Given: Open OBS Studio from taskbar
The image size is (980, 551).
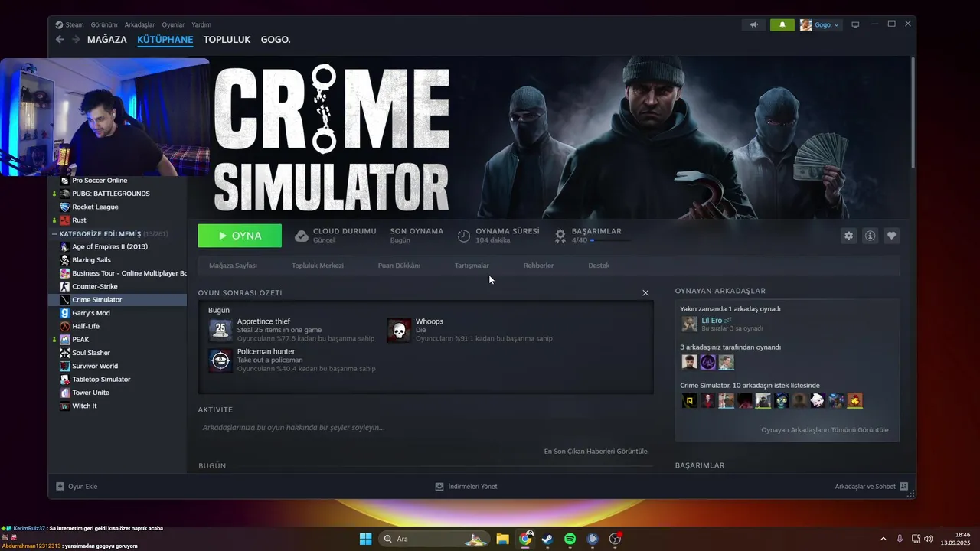Looking at the screenshot, I should pyautogui.click(x=615, y=539).
